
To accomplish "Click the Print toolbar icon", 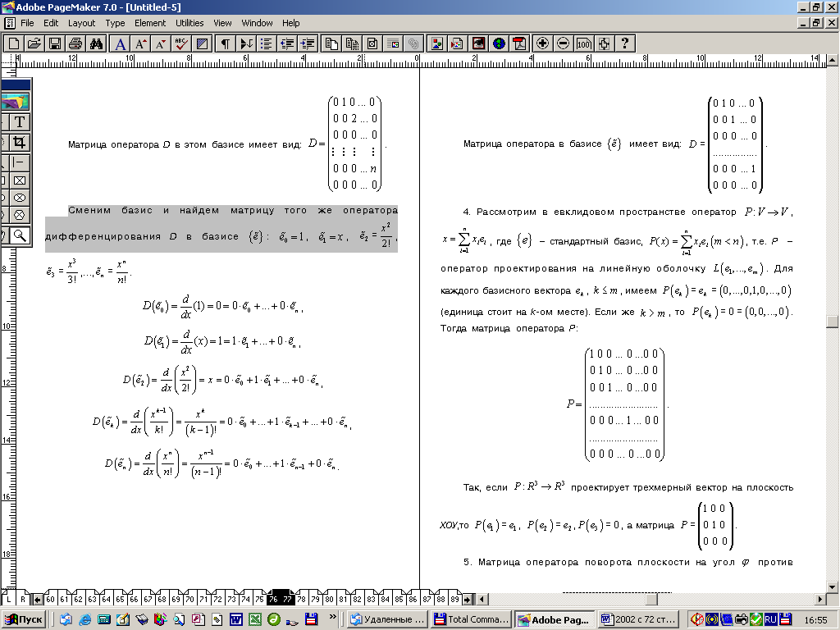I will [75, 43].
